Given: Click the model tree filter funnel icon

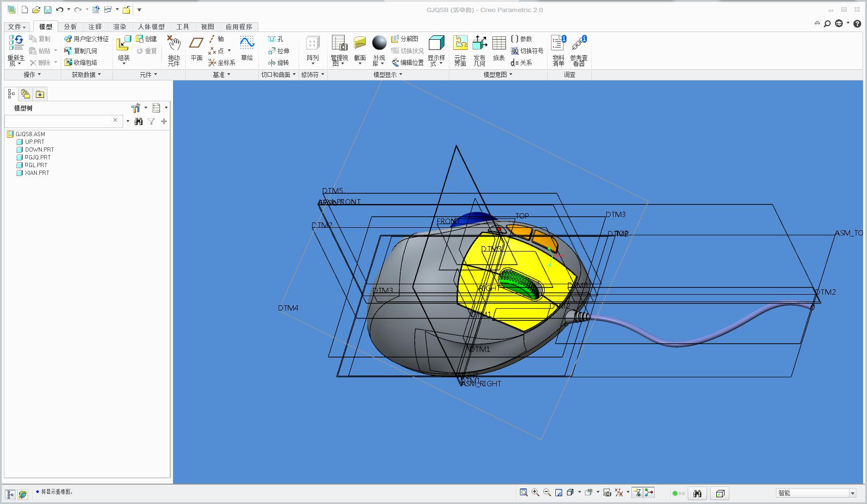Looking at the screenshot, I should pos(151,121).
